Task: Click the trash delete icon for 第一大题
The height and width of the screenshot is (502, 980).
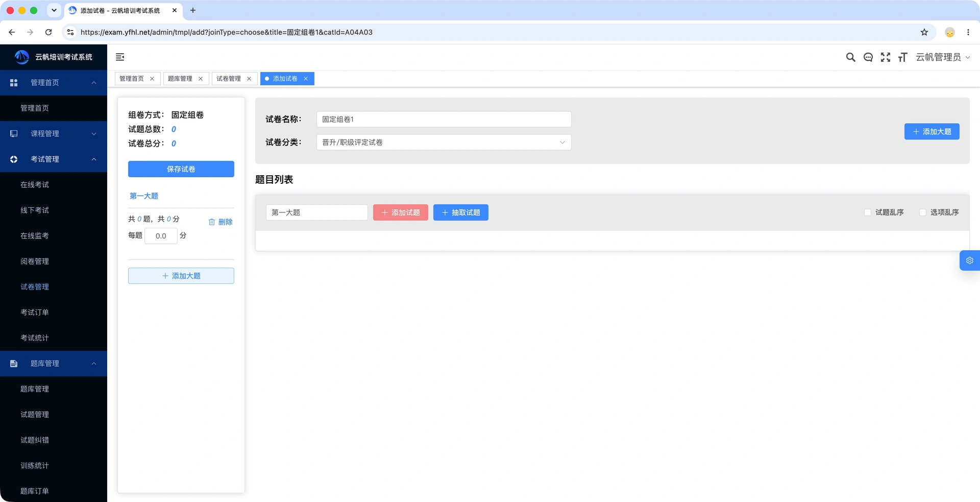Action: pyautogui.click(x=212, y=222)
